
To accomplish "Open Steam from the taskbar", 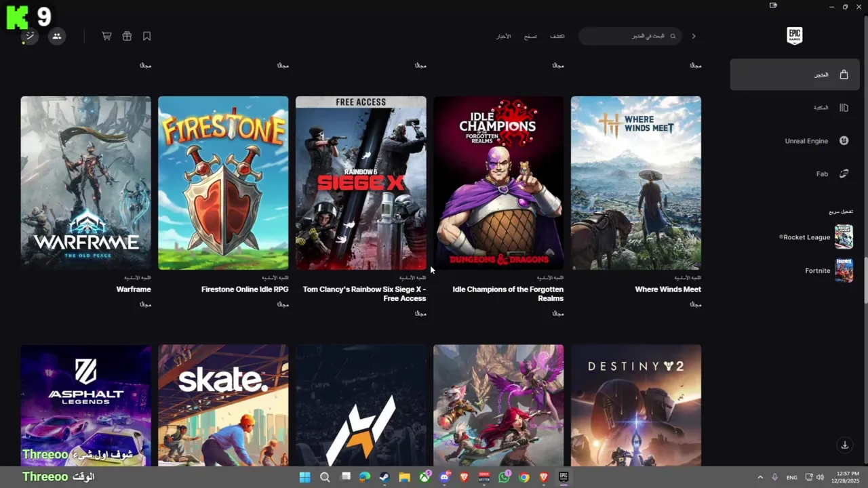I will (384, 477).
